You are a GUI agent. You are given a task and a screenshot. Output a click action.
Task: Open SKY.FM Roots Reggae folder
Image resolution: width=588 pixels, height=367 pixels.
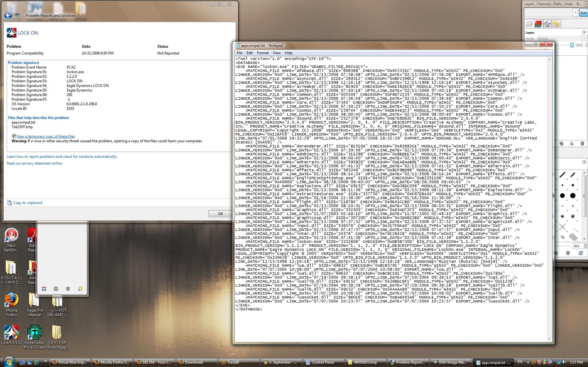58,337
